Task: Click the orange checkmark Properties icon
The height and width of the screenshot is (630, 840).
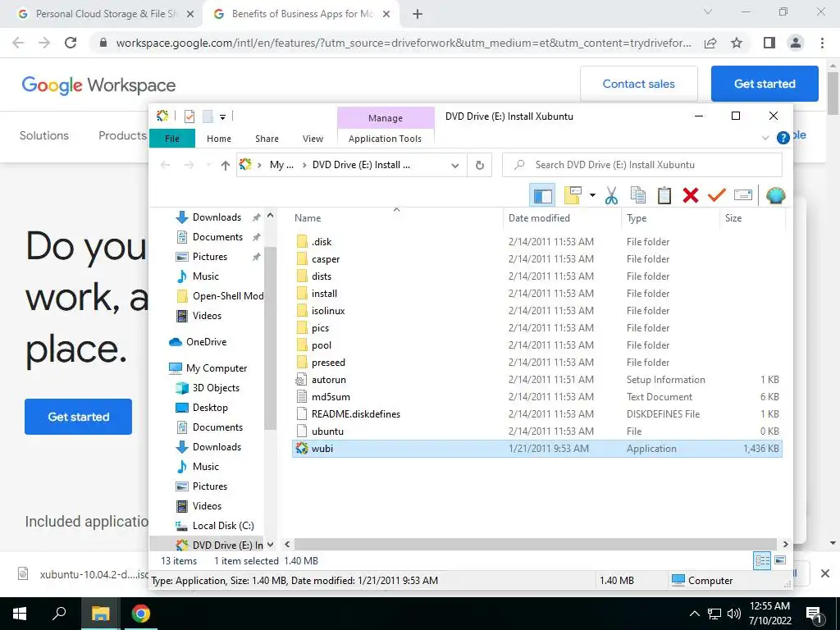Action: tap(716, 195)
